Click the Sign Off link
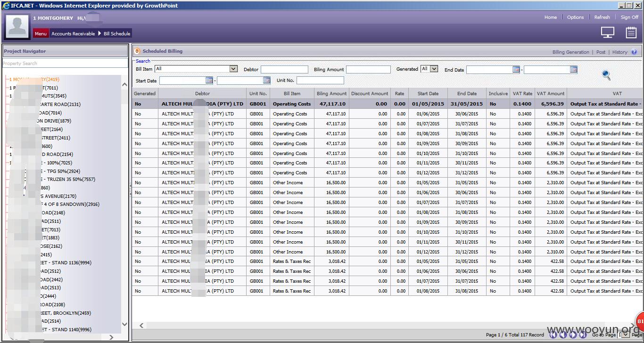The image size is (644, 343). tap(629, 17)
